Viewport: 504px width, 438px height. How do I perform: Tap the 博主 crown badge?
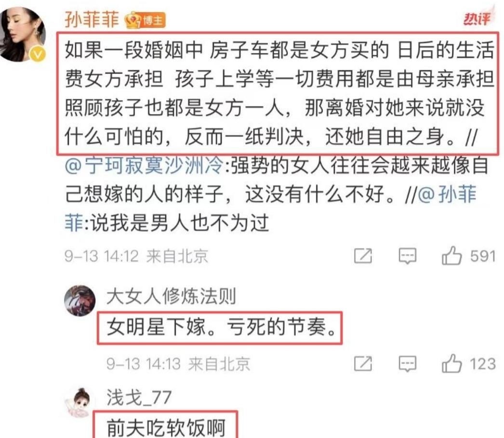(146, 21)
